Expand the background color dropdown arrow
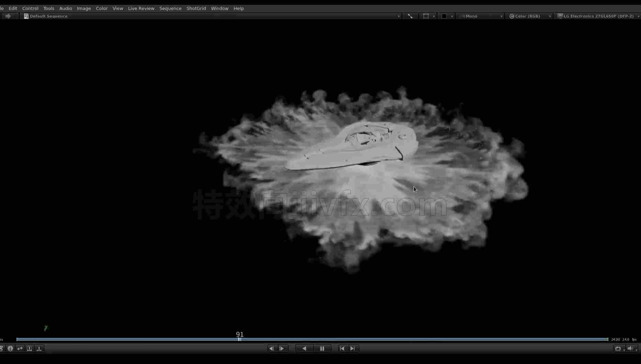This screenshot has height=364, width=641. [452, 16]
